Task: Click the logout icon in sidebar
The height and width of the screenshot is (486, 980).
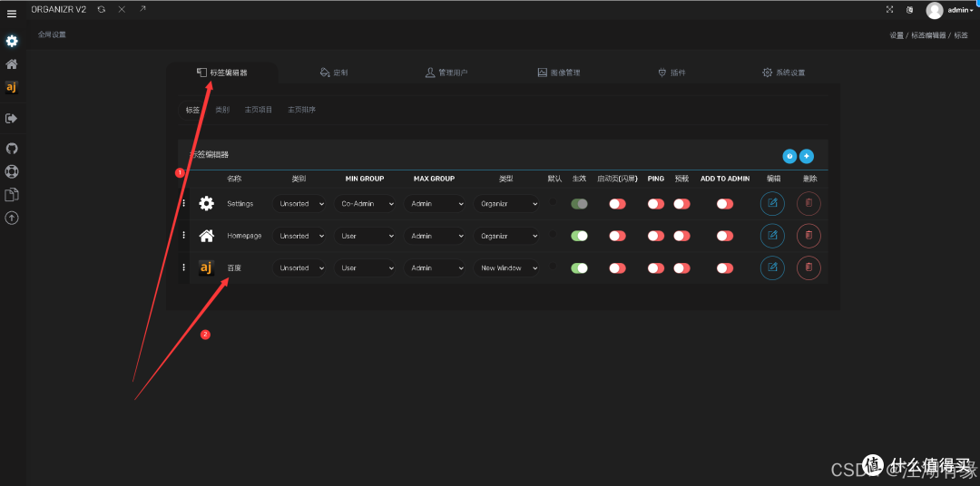Action: [x=11, y=118]
